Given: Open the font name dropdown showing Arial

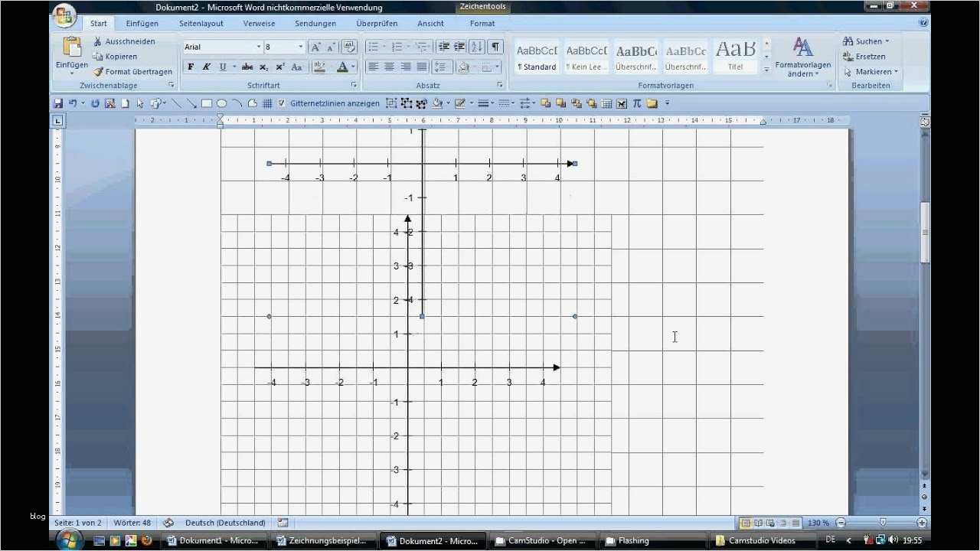Looking at the screenshot, I should click(258, 47).
